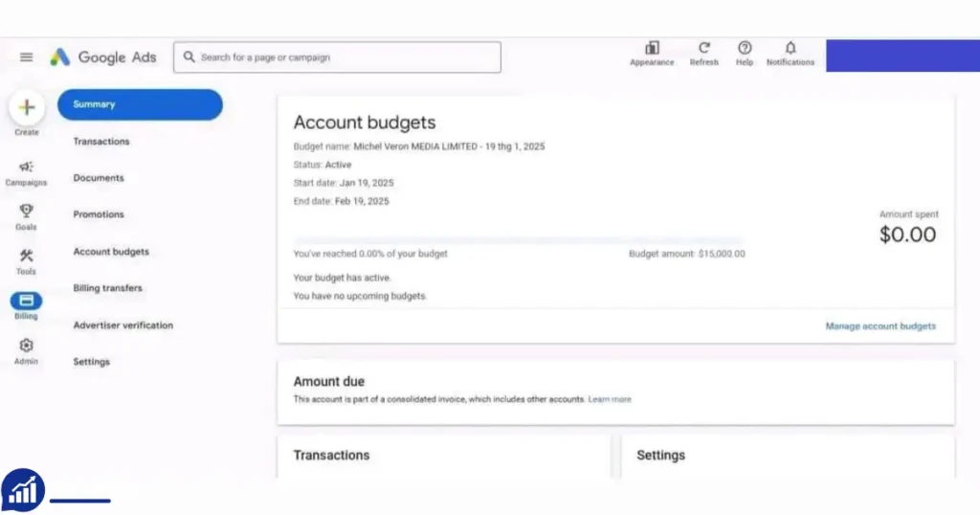Open Documents in billing menu
The height and width of the screenshot is (515, 980).
point(99,178)
